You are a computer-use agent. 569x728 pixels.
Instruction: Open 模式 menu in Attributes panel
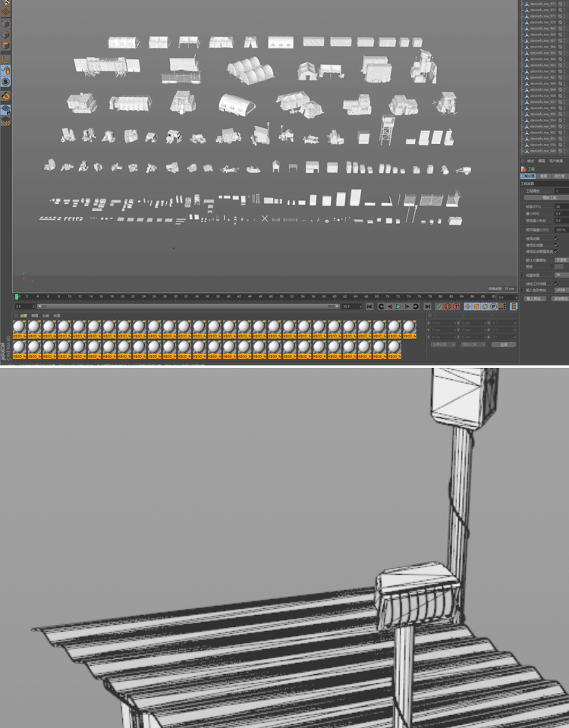pyautogui.click(x=530, y=161)
